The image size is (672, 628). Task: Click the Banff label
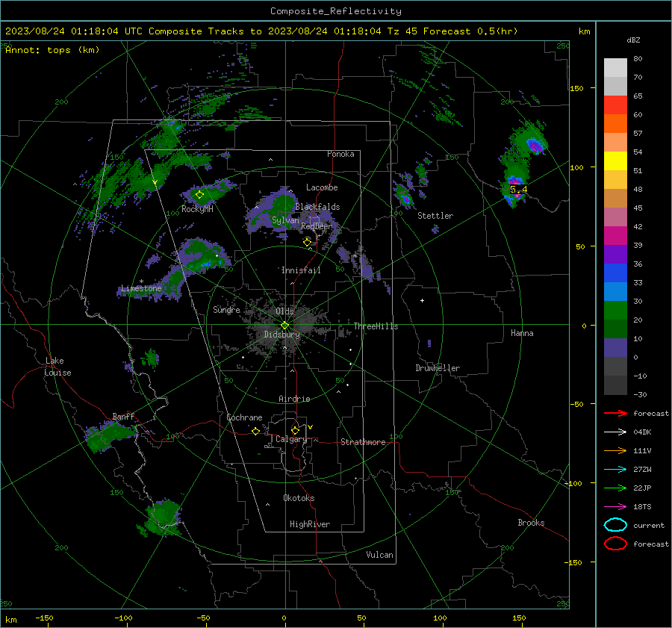(123, 417)
